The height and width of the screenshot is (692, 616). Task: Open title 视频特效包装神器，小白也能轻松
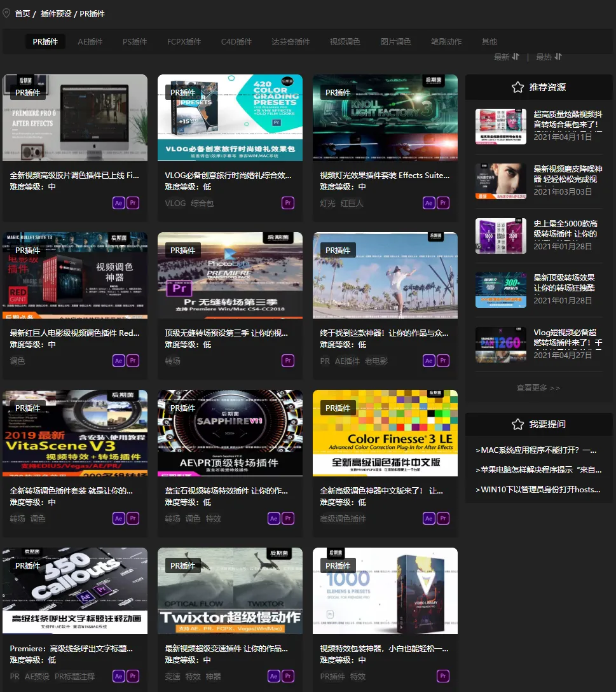[x=384, y=648]
